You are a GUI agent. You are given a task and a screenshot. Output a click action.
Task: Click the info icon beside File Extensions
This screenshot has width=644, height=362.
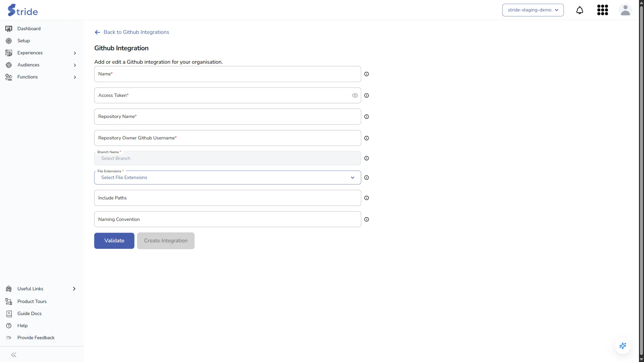367,178
